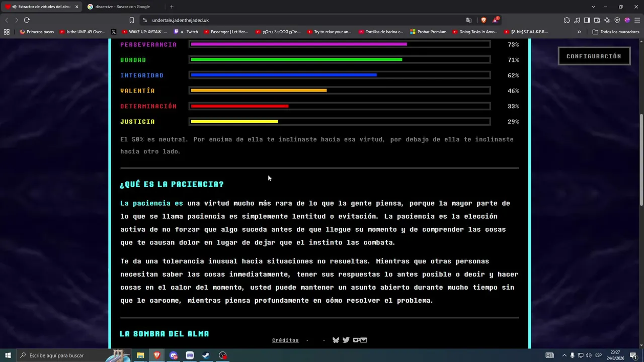Image resolution: width=644 pixels, height=362 pixels.
Task: Open the 8-bit S.T.A.L.K.E.R. bookmark
Action: (526, 32)
